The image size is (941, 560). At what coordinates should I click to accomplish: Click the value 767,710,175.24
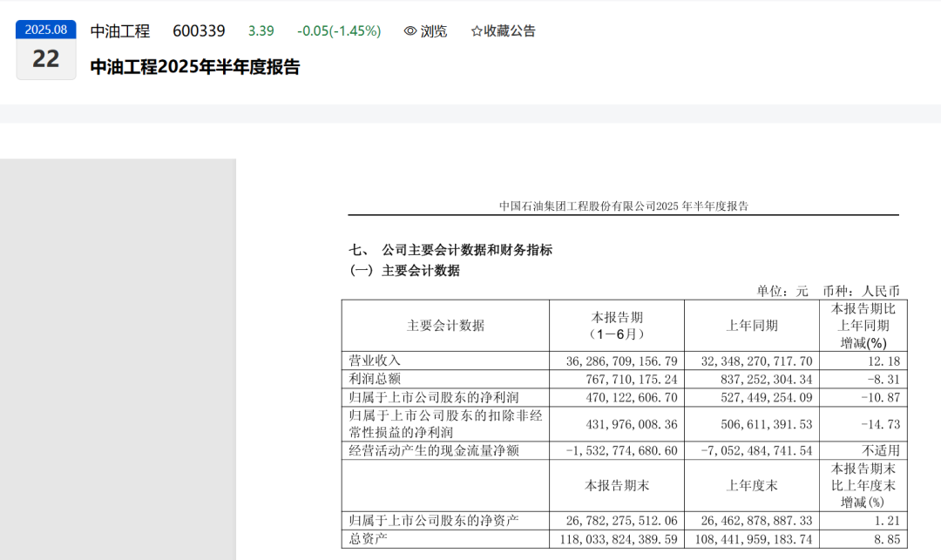[632, 379]
